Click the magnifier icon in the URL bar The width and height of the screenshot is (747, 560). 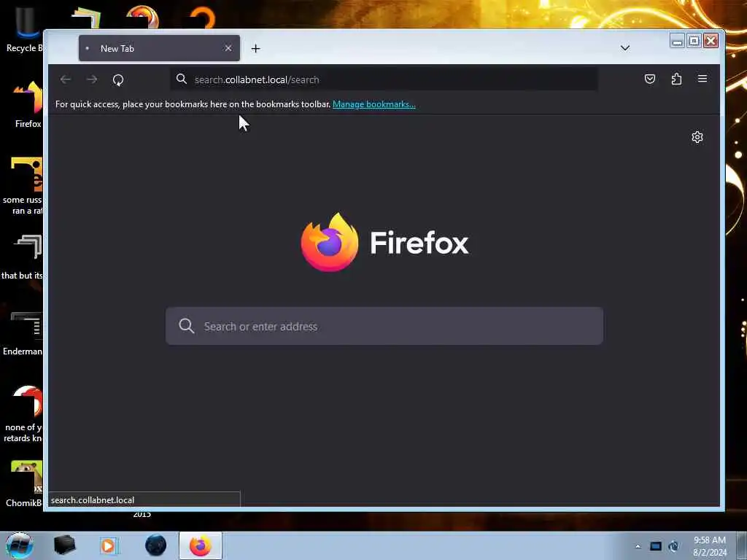[182, 79]
